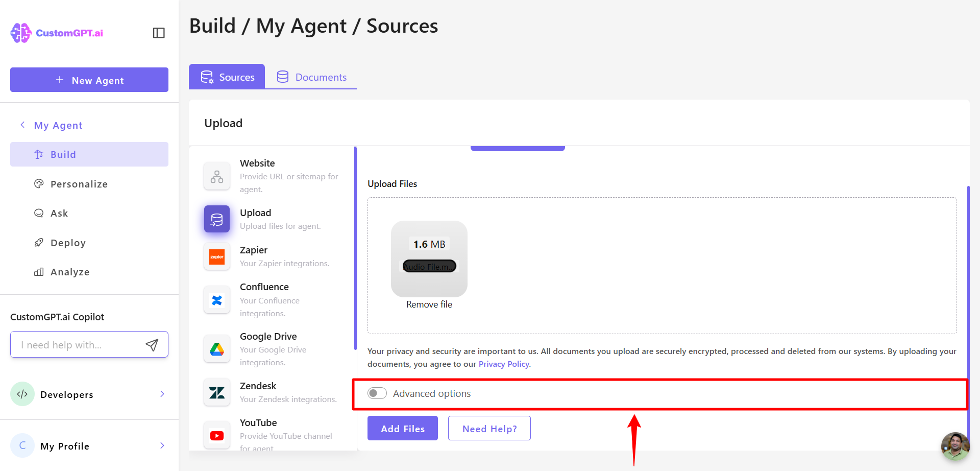Click the source list scrollbar
The image size is (980, 471).
click(355, 248)
